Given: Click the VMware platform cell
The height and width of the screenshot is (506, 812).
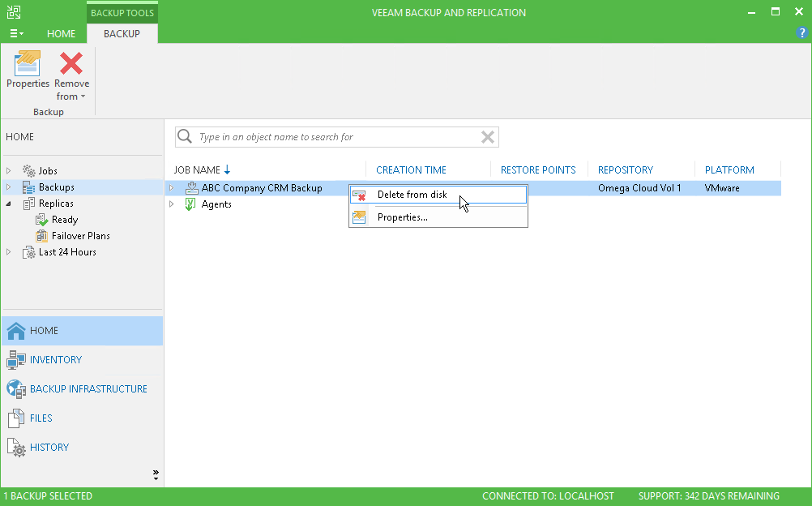Looking at the screenshot, I should click(722, 188).
